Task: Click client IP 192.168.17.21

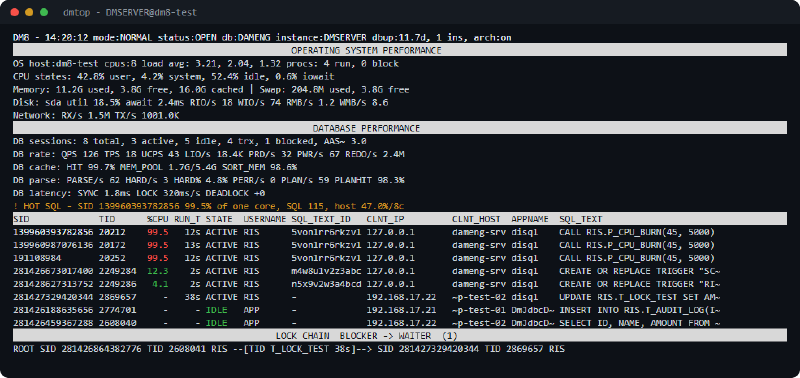Action: [401, 310]
